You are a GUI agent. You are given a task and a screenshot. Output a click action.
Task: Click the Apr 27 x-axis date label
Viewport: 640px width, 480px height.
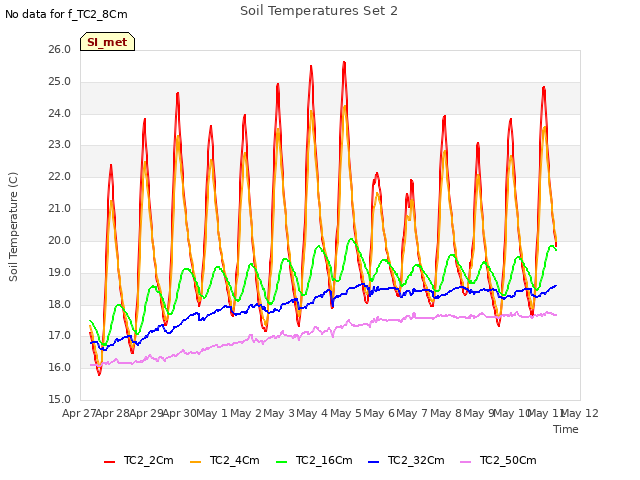click(x=79, y=413)
